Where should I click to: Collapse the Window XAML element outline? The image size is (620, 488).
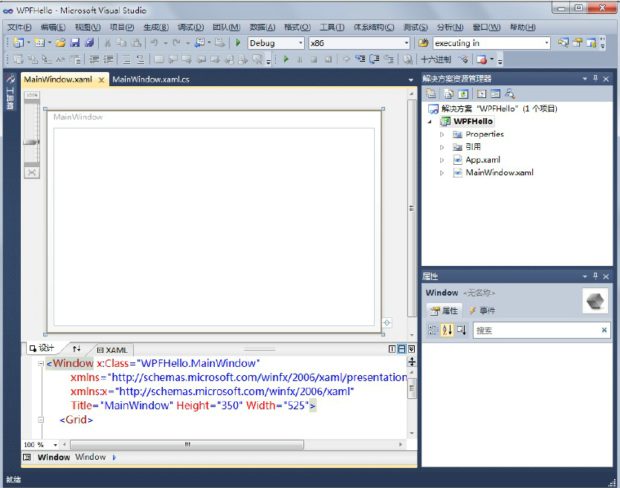(x=40, y=363)
